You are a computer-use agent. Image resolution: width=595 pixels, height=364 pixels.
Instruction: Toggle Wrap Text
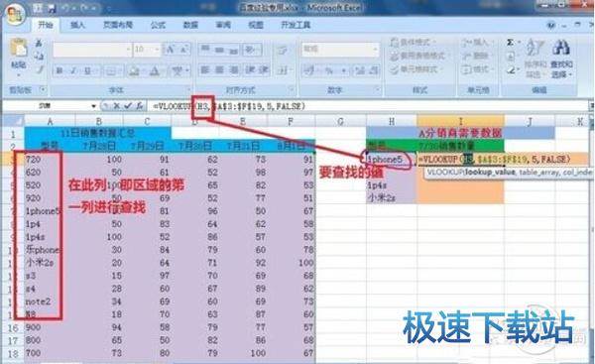283,50
